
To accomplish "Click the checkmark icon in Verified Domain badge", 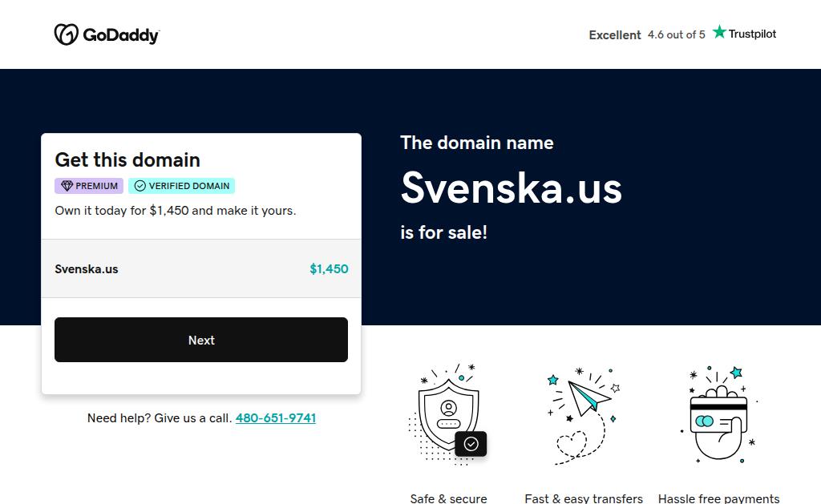I will click(140, 186).
